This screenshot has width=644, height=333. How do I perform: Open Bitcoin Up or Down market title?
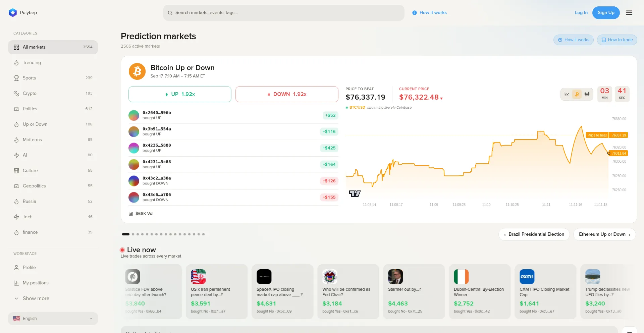pyautogui.click(x=182, y=68)
